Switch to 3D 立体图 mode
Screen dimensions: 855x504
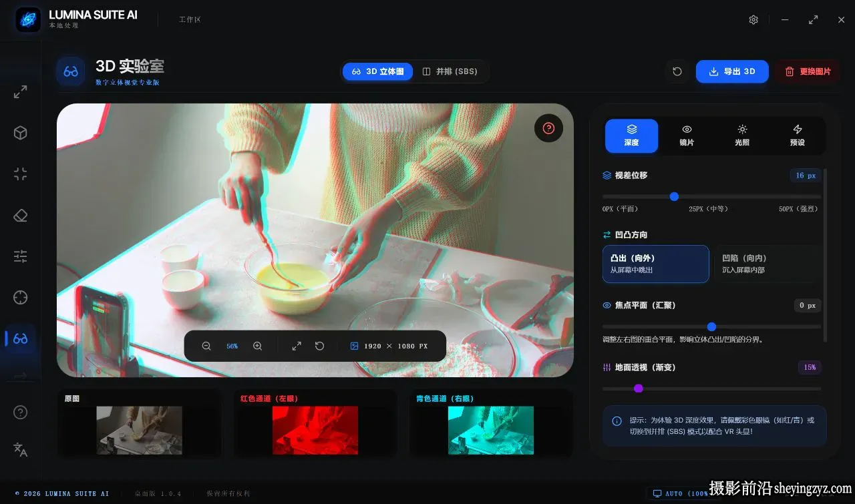[378, 71]
